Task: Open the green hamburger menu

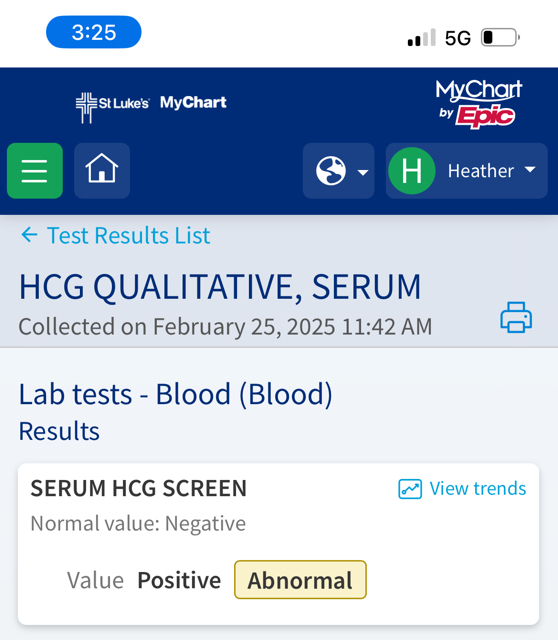Action: [35, 171]
